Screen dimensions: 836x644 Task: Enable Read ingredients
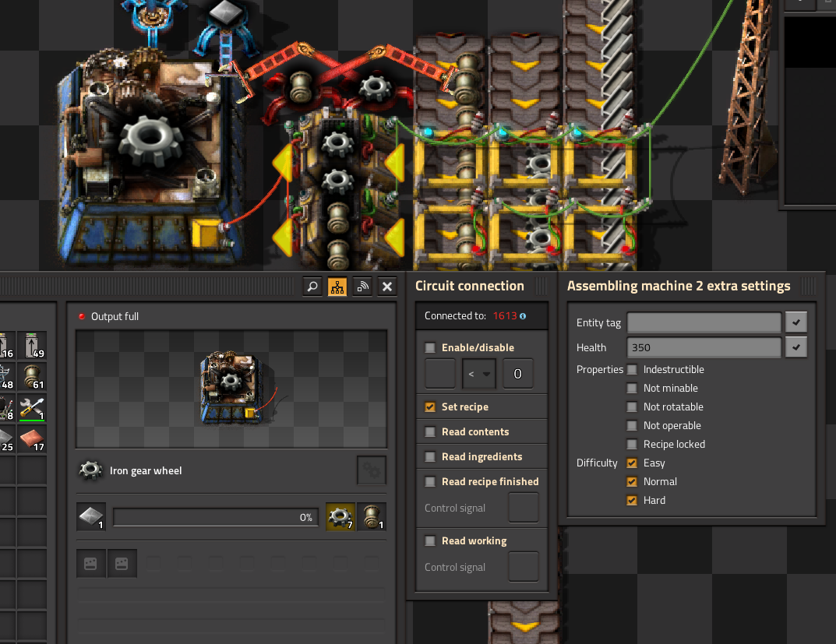[x=430, y=457]
